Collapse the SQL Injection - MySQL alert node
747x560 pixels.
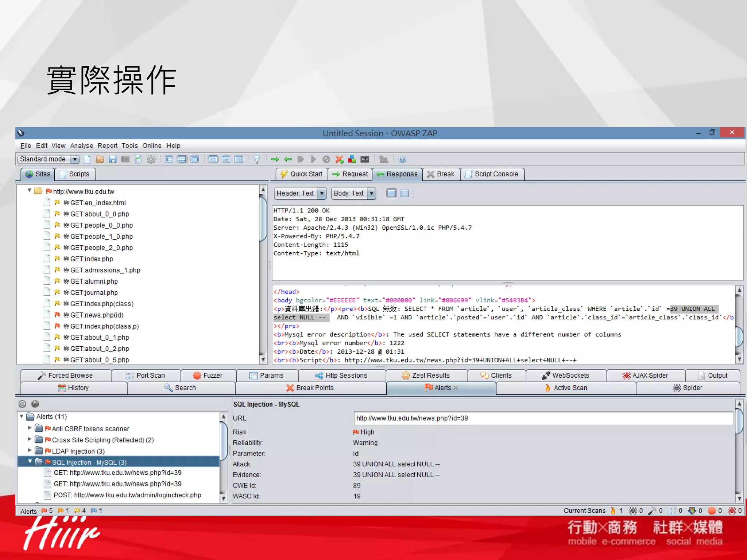[30, 462]
